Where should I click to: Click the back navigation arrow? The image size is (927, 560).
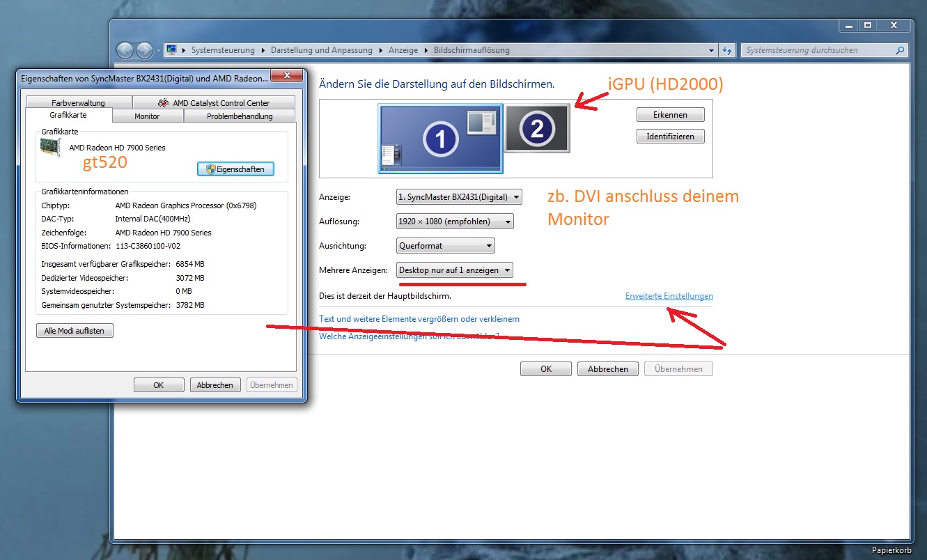click(125, 50)
